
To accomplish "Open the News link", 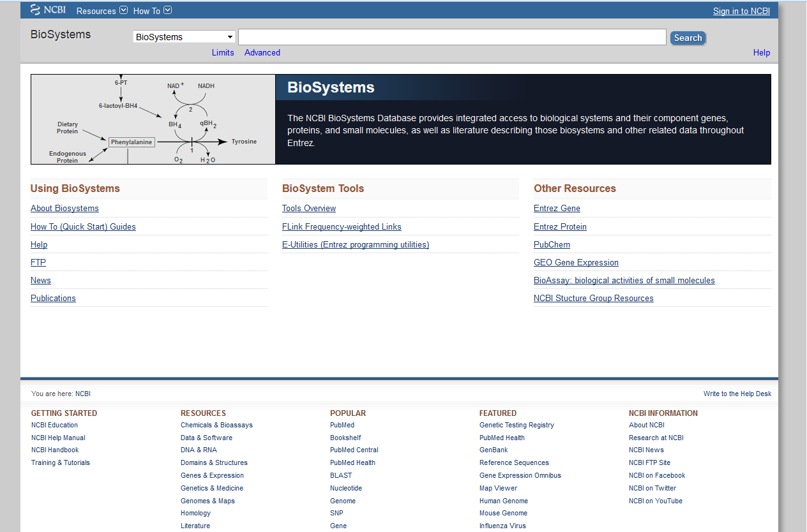I will (41, 280).
